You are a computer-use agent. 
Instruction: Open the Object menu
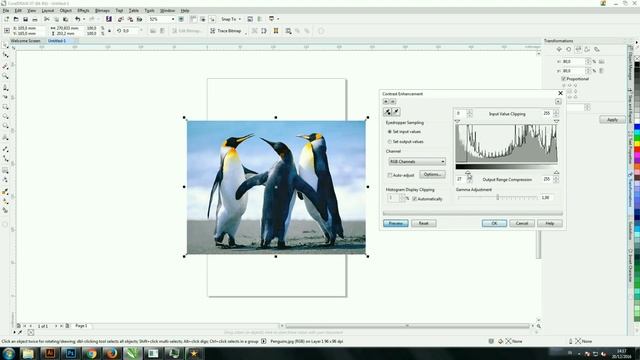66,11
